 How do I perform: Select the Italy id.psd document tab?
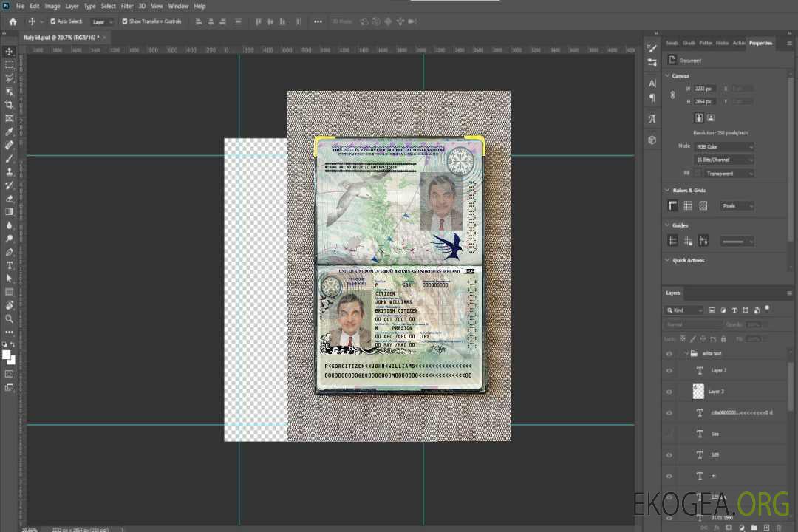click(64, 38)
